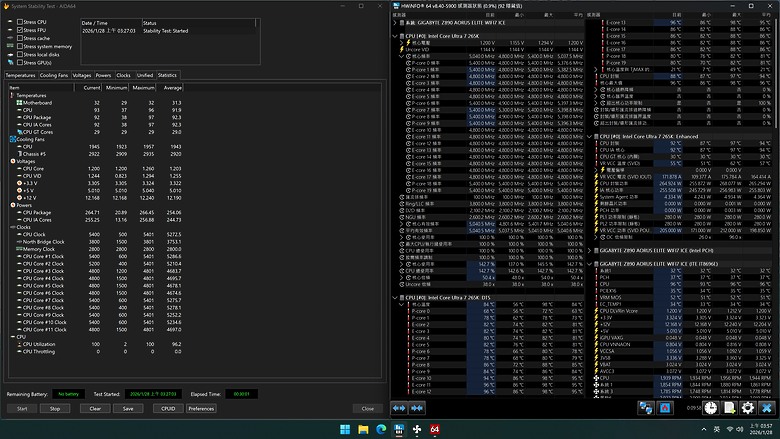Select the CPU Package temperature row

96,117
